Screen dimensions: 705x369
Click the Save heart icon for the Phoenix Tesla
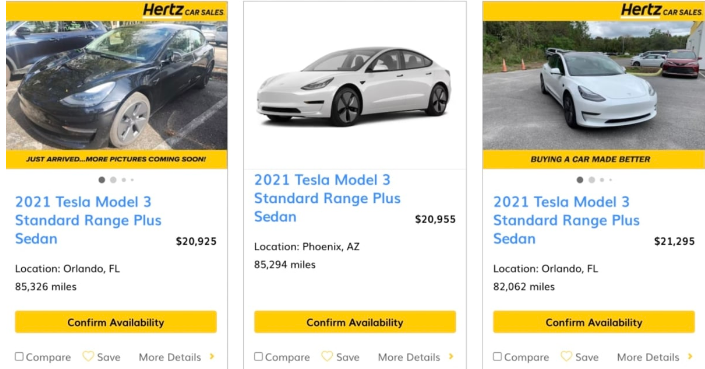tap(327, 356)
